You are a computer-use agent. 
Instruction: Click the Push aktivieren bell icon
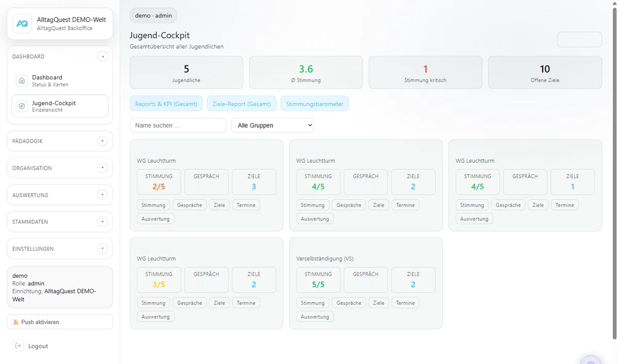click(x=16, y=322)
